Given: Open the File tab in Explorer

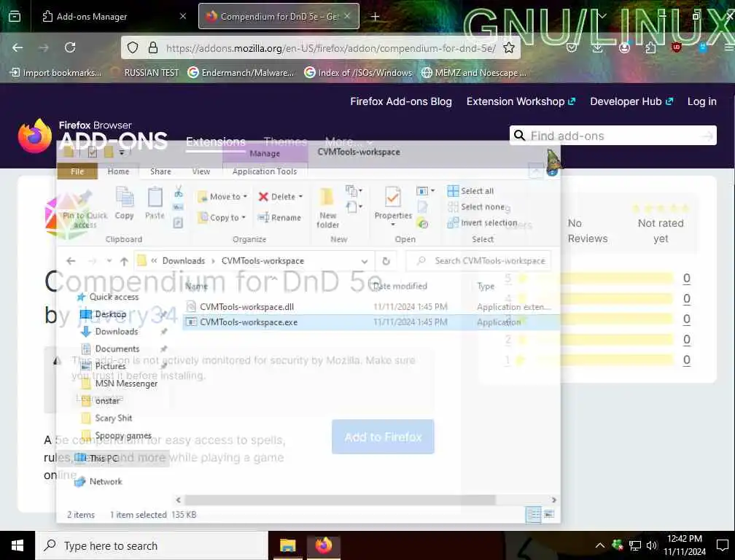Looking at the screenshot, I should pos(77,171).
